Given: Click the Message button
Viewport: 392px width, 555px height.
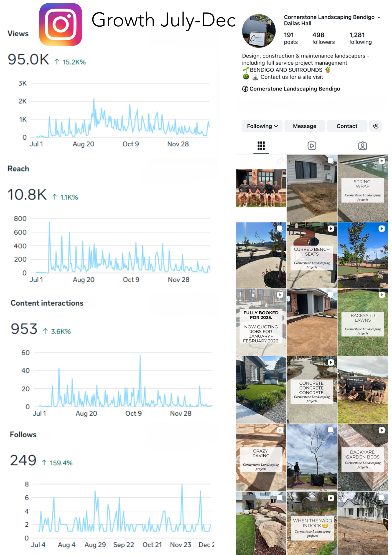Looking at the screenshot, I should pos(304,126).
